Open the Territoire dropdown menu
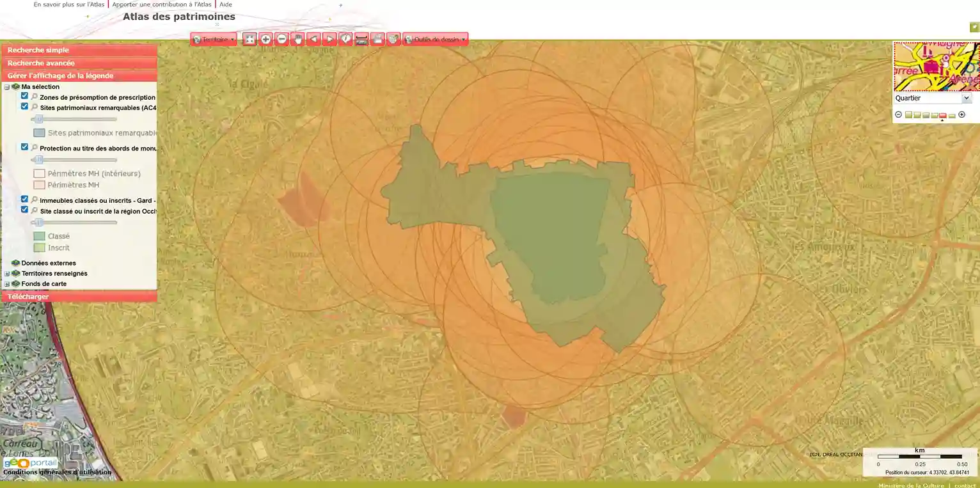The image size is (980, 488). pos(214,39)
